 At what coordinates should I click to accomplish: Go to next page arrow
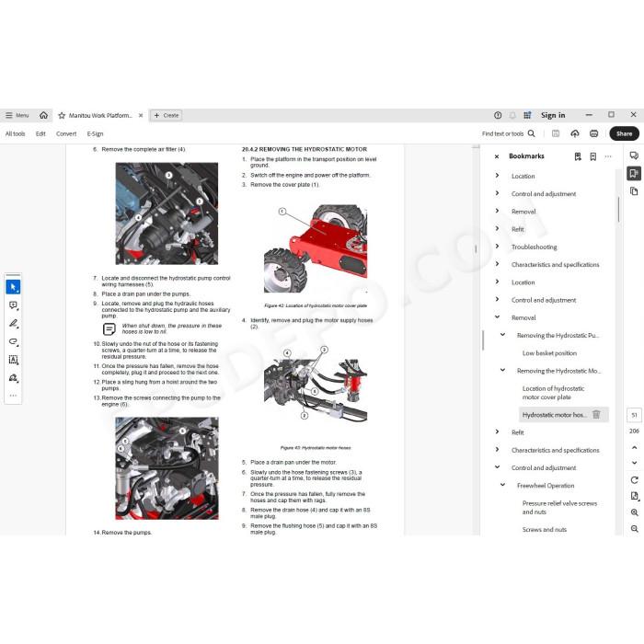point(634,463)
